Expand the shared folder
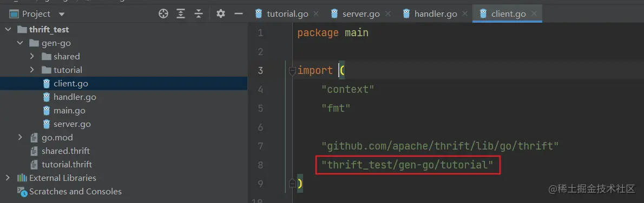The image size is (644, 203). pyautogui.click(x=32, y=56)
